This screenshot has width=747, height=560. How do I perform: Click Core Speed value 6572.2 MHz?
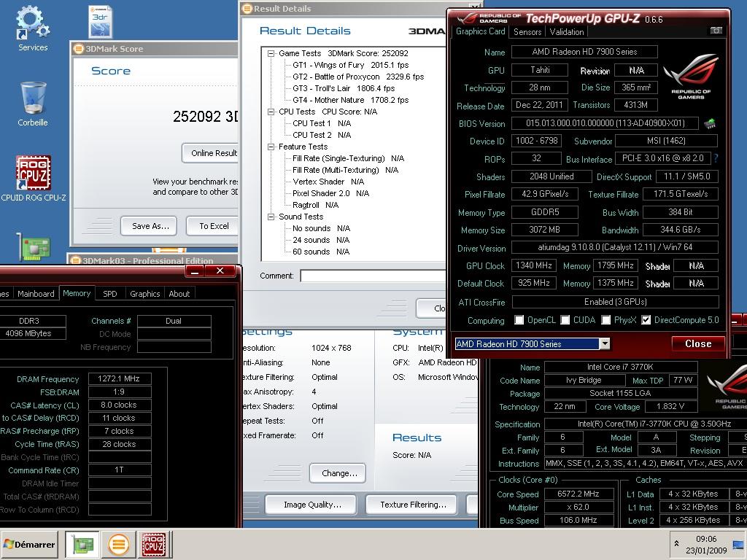click(578, 494)
